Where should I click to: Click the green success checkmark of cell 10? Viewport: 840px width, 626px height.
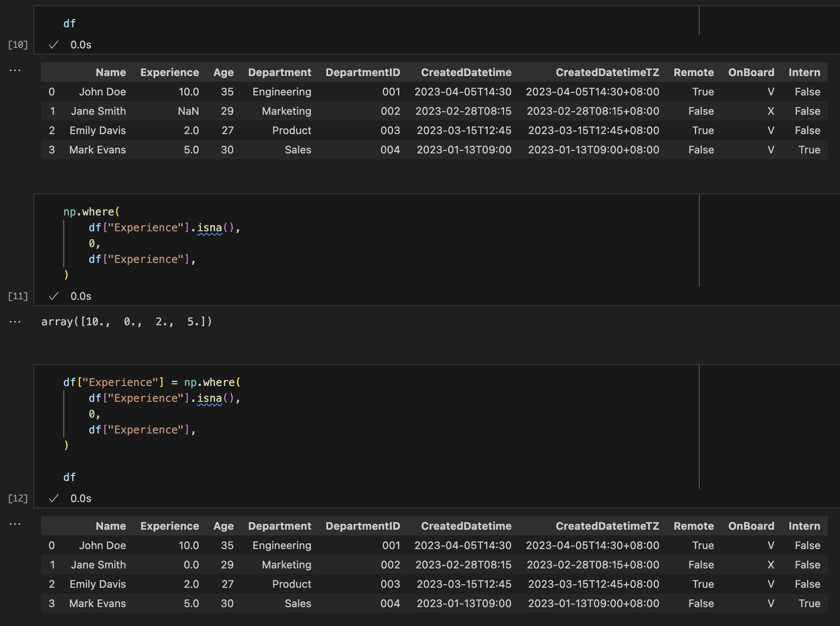(x=54, y=44)
